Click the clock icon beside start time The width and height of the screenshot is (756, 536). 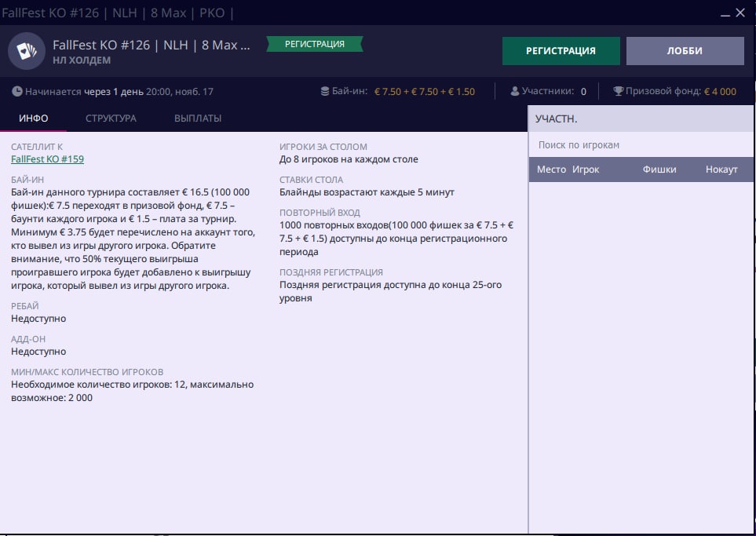coord(17,92)
